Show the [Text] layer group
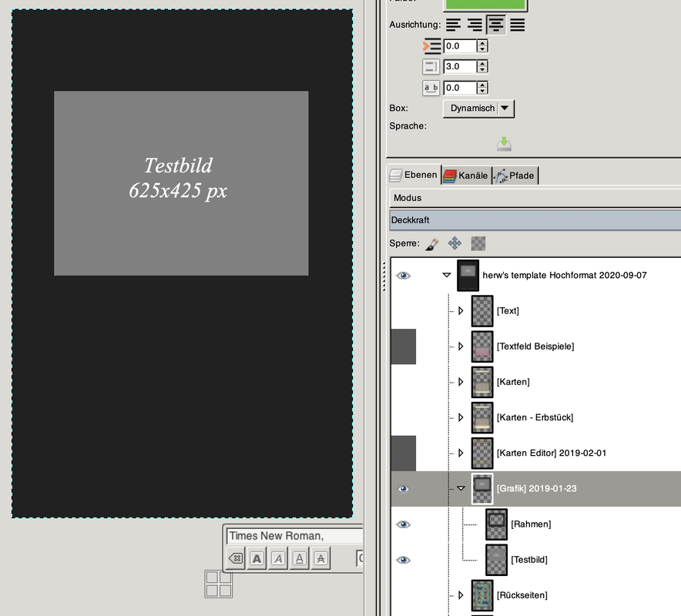Viewport: 681px width, 616px height. 404,311
